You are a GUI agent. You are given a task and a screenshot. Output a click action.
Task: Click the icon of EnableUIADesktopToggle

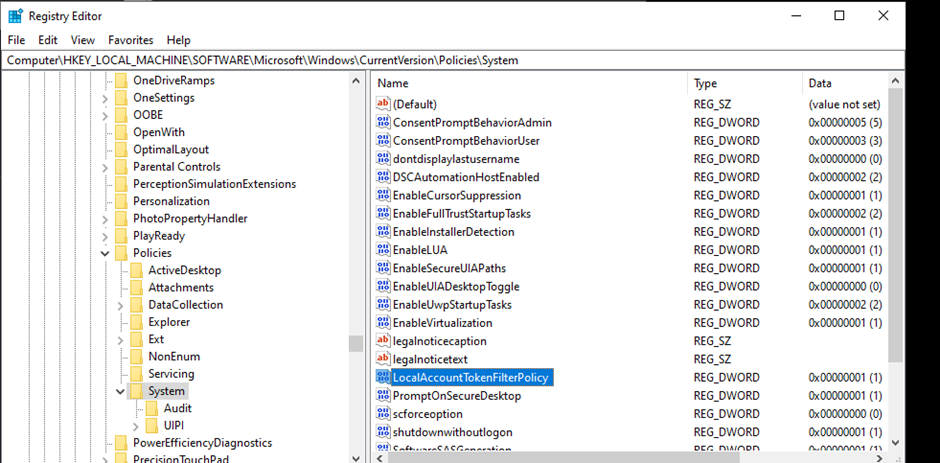[382, 286]
